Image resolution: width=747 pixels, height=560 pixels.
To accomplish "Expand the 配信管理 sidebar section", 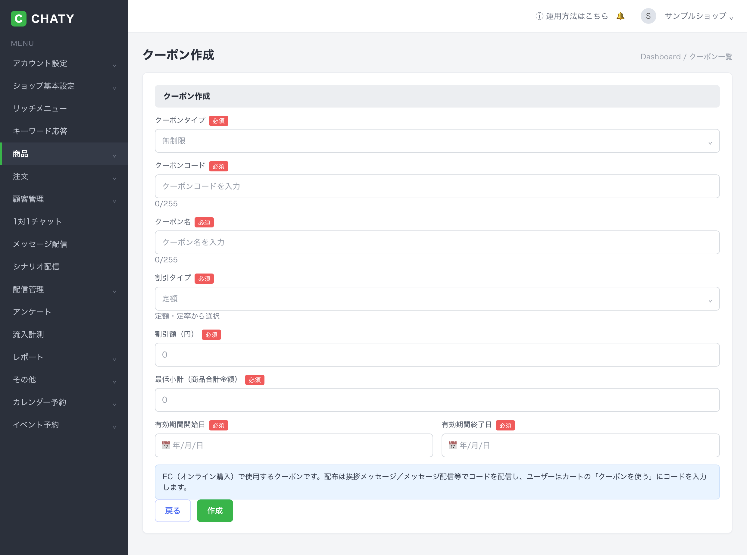I will [64, 289].
